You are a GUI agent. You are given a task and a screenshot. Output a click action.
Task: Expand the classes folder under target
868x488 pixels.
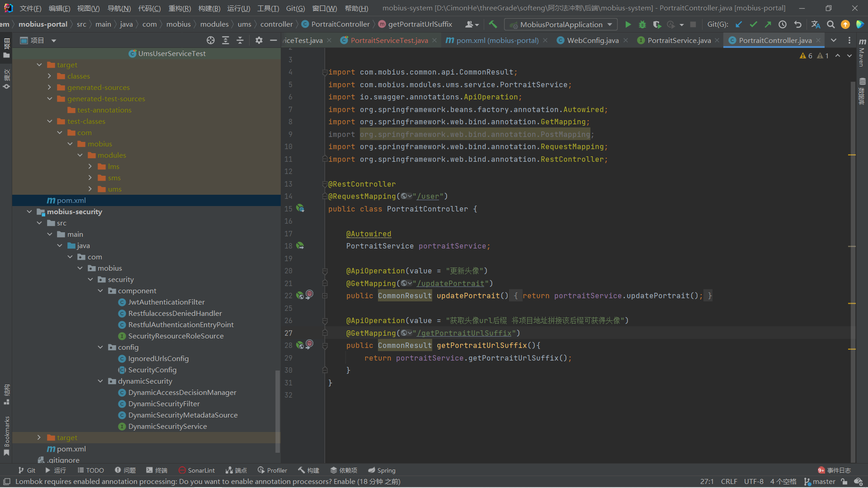point(50,76)
